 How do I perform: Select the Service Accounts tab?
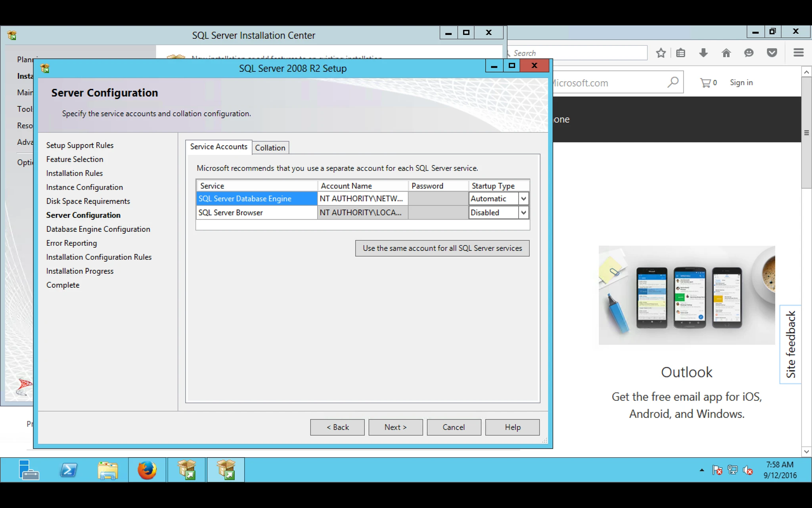pos(218,146)
